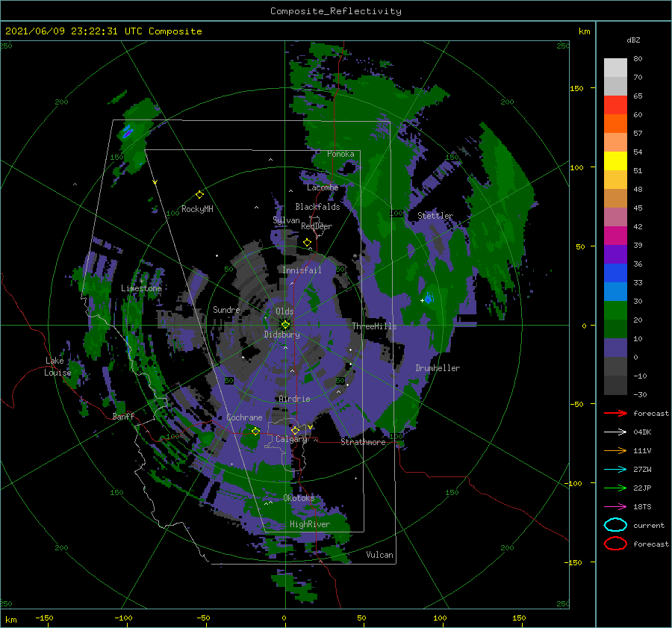Click the 2021/06/09 23:22:31 UTC timestamp
Image resolution: width=672 pixels, height=628 pixels.
(103, 31)
